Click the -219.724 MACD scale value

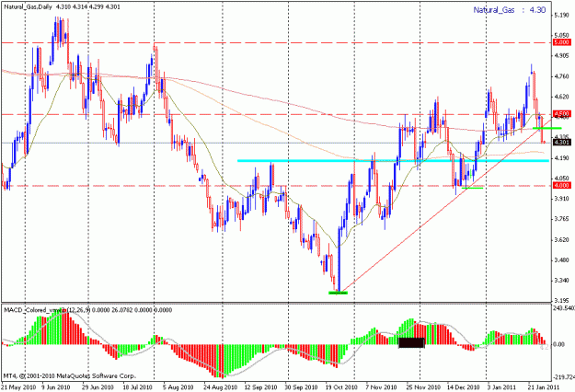pyautogui.click(x=564, y=377)
